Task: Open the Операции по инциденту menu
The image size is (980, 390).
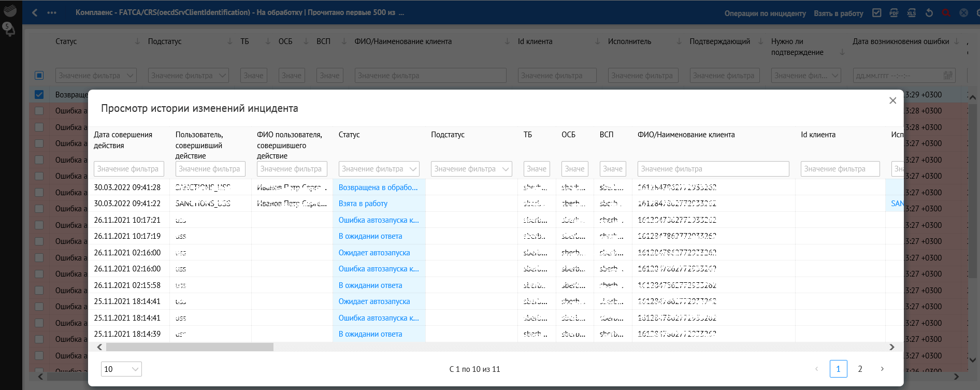Action: (765, 13)
